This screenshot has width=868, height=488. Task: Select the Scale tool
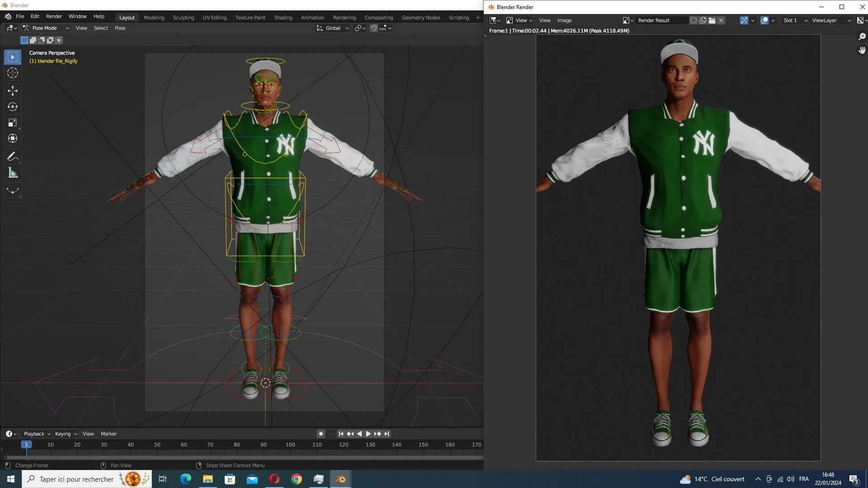[13, 123]
